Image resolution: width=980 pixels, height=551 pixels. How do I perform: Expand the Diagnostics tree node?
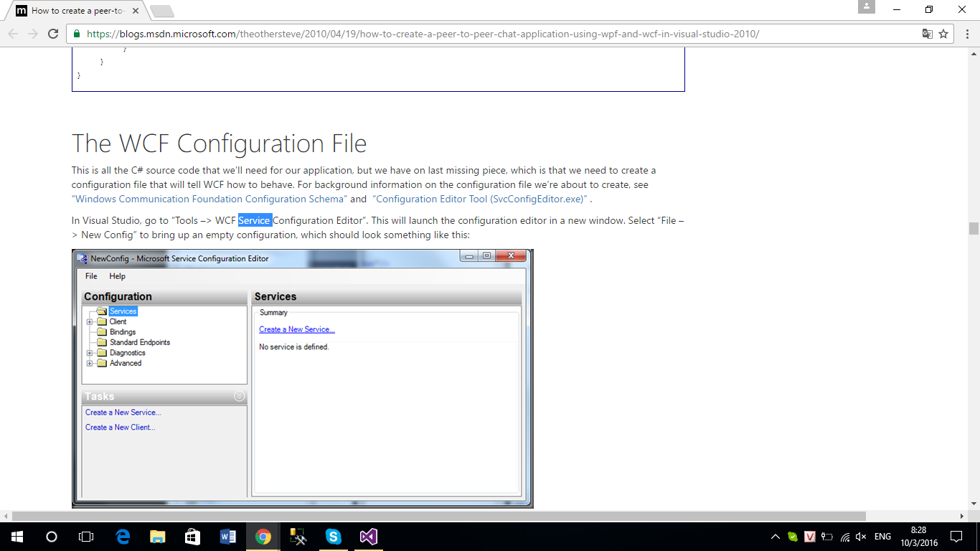(x=90, y=353)
